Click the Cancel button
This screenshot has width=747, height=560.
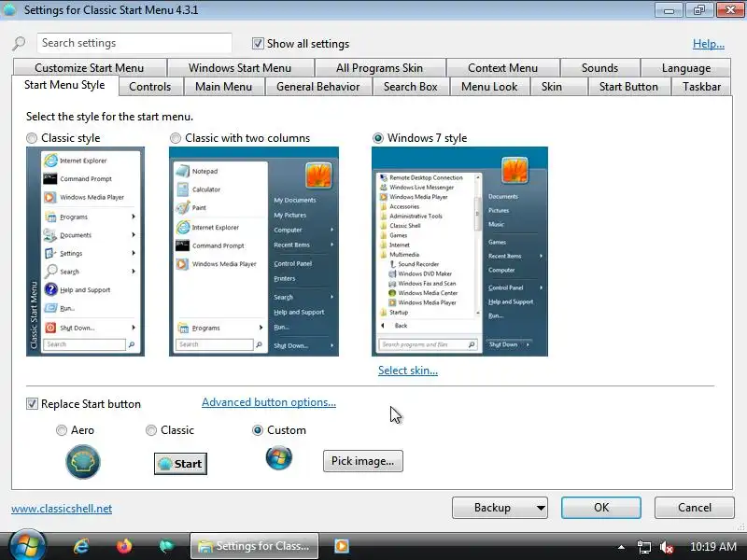[695, 508]
